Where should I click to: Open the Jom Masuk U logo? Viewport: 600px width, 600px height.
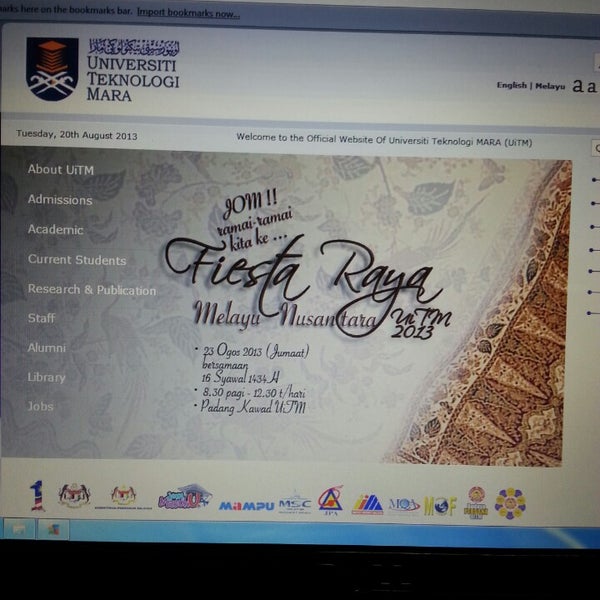185,497
